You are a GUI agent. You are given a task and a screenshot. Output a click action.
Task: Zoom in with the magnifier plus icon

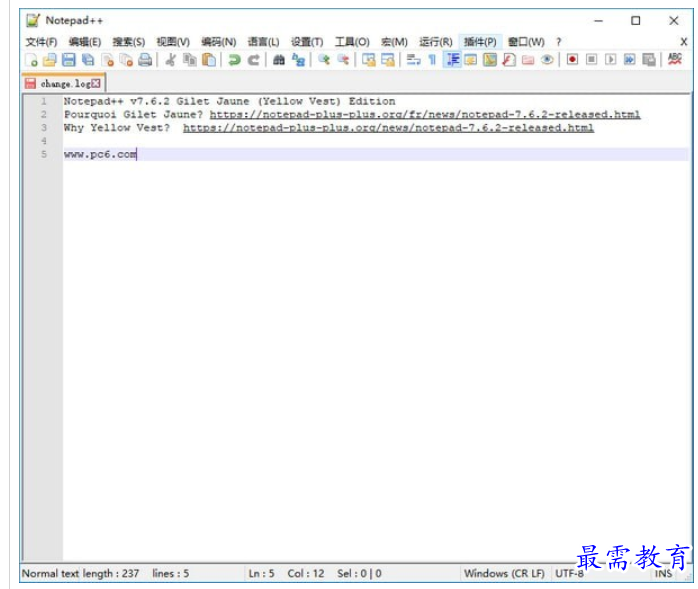(x=324, y=60)
